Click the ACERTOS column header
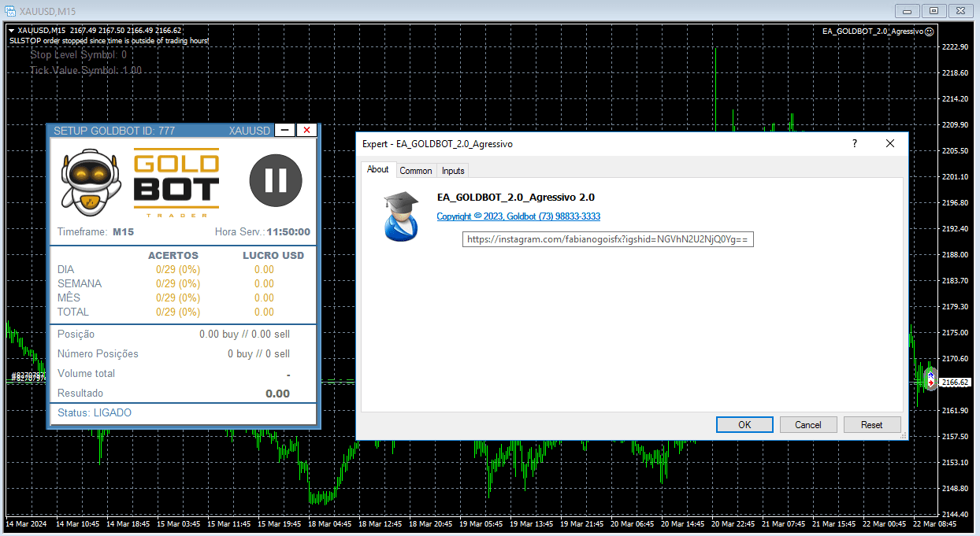This screenshot has height=536, width=980. (173, 256)
